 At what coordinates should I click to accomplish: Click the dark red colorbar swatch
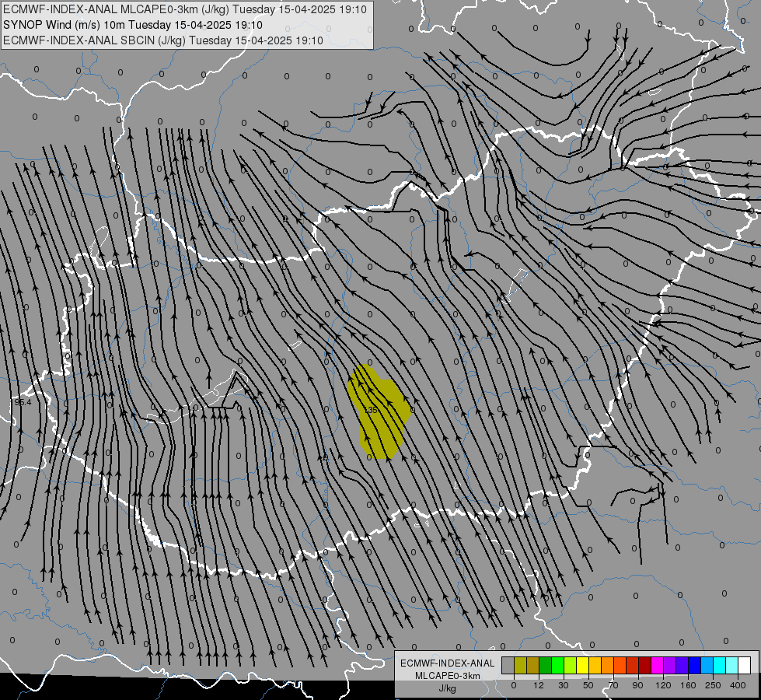[x=645, y=665]
